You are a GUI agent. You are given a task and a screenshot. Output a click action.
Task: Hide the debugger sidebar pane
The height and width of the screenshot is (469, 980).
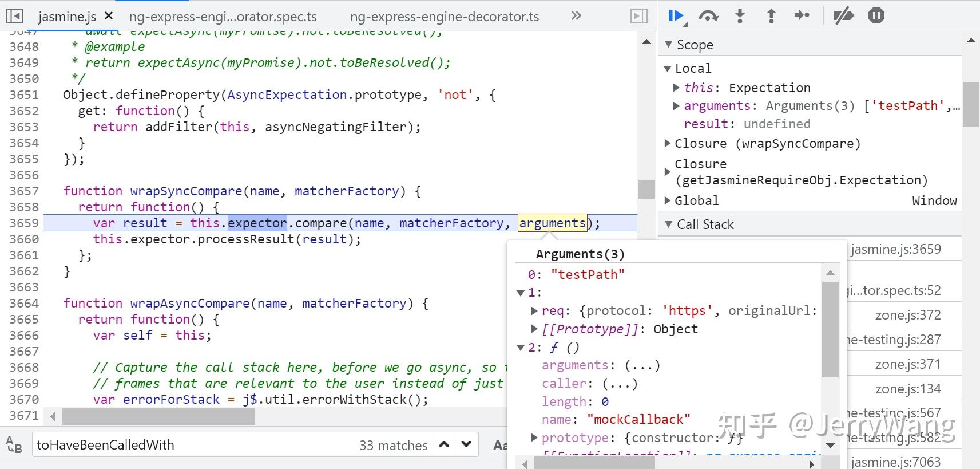click(638, 16)
